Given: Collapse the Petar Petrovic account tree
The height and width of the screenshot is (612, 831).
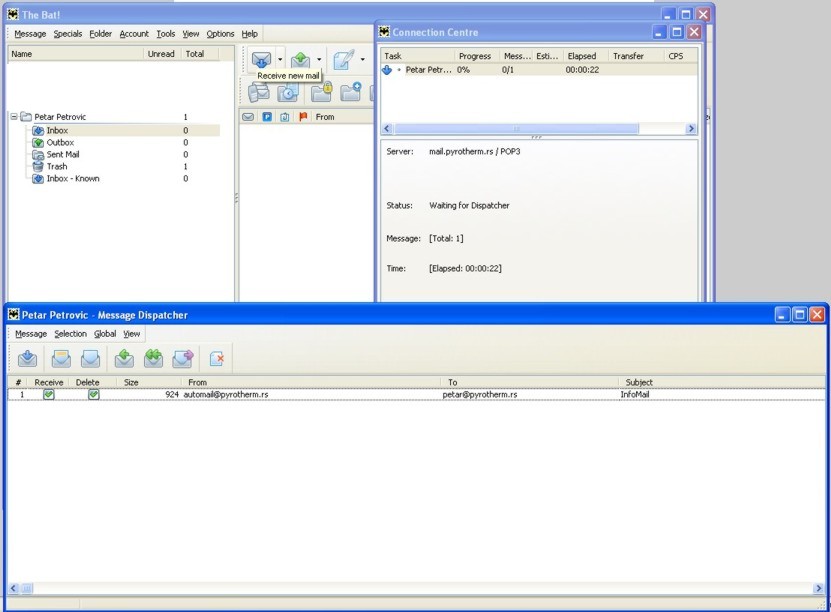Looking at the screenshot, I should pyautogui.click(x=14, y=117).
